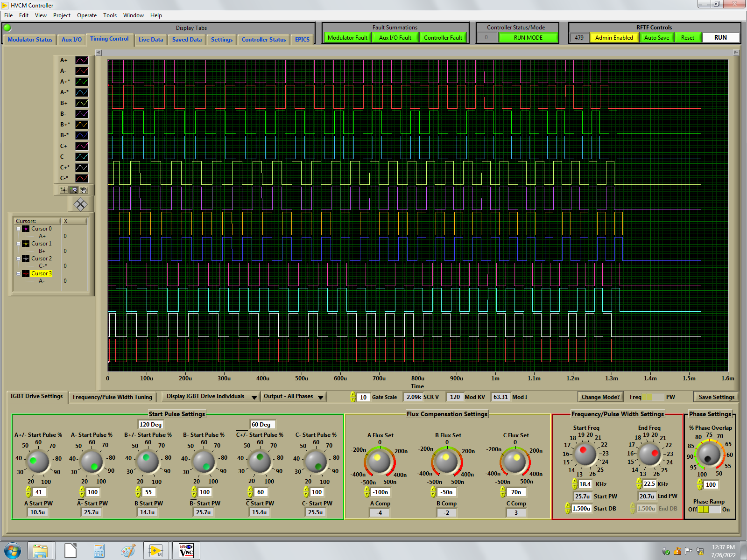This screenshot has height=560, width=747.
Task: Open VNC from the taskbar
Action: point(186,551)
